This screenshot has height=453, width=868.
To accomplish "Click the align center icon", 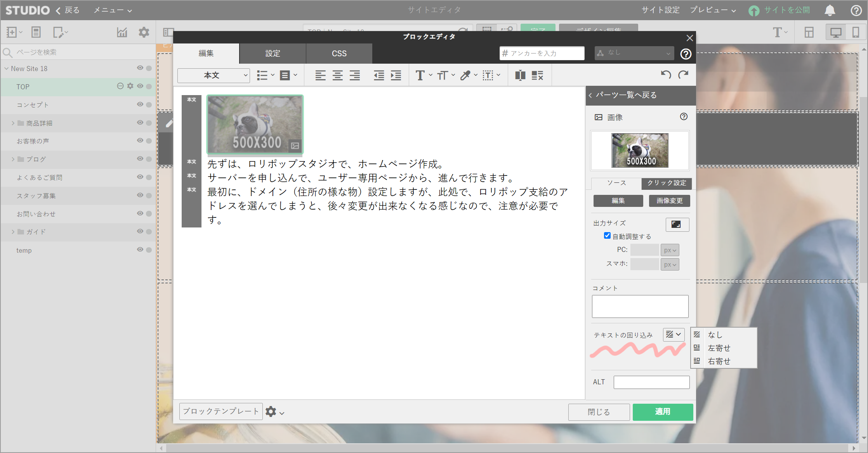I will click(x=337, y=75).
